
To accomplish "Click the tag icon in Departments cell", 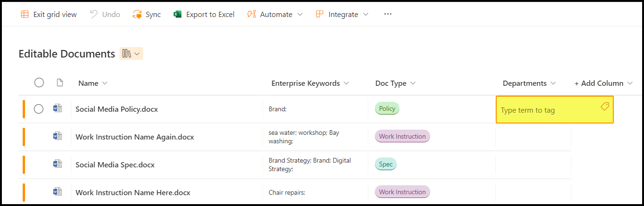I will [605, 107].
